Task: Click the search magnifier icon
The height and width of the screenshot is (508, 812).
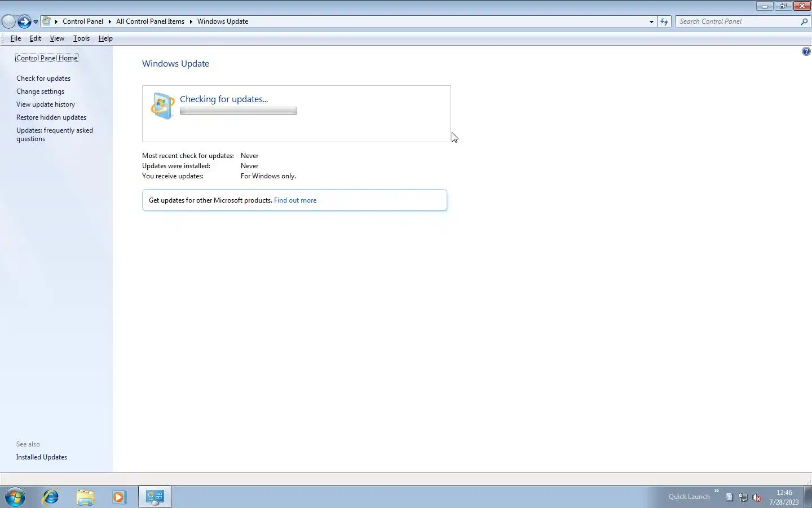Action: pos(804,21)
